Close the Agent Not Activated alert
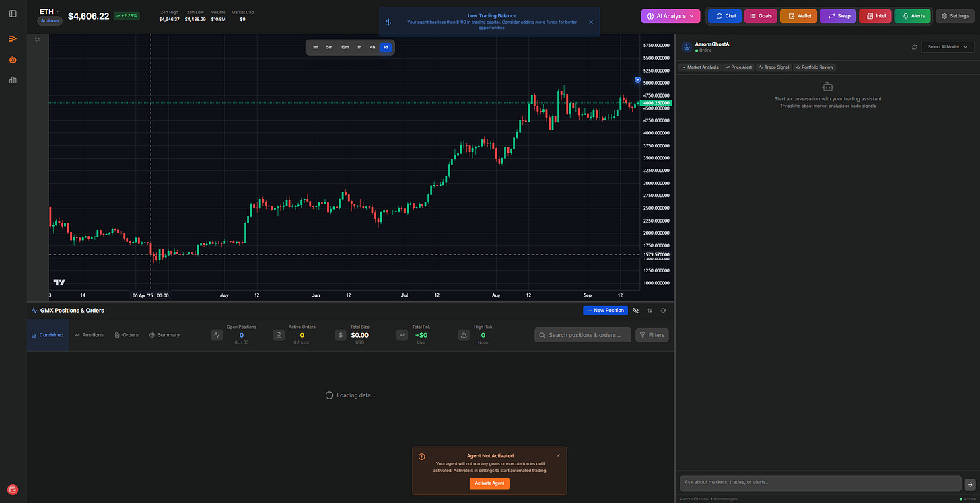The height and width of the screenshot is (503, 980). (x=558, y=455)
